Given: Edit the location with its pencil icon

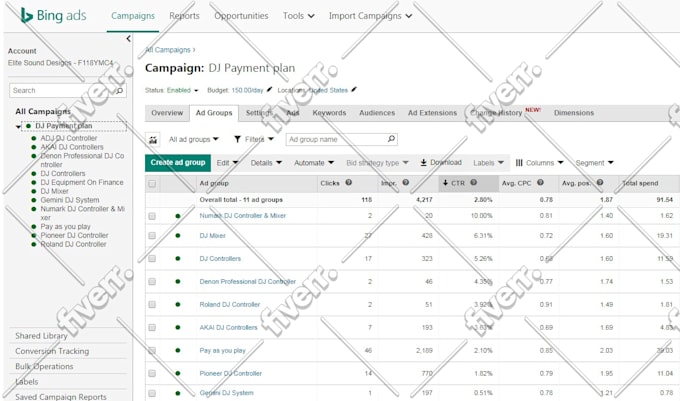Looking at the screenshot, I should pyautogui.click(x=354, y=89).
